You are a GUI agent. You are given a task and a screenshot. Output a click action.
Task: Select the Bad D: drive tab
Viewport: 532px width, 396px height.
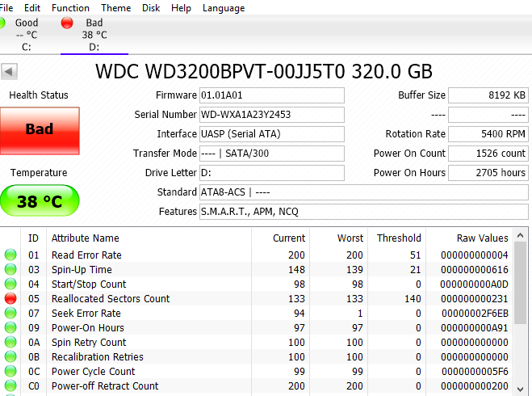coord(94,35)
